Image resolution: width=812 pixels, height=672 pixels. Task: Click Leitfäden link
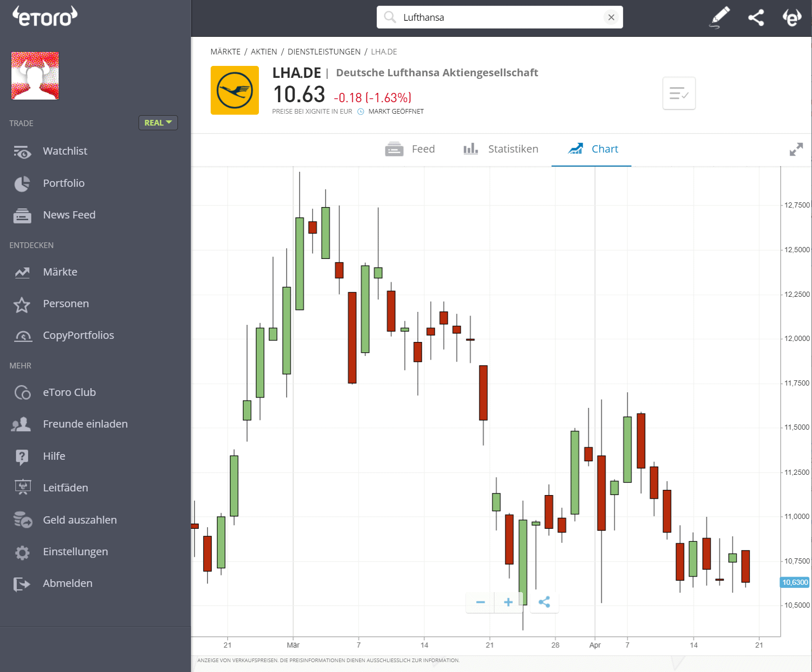click(65, 488)
